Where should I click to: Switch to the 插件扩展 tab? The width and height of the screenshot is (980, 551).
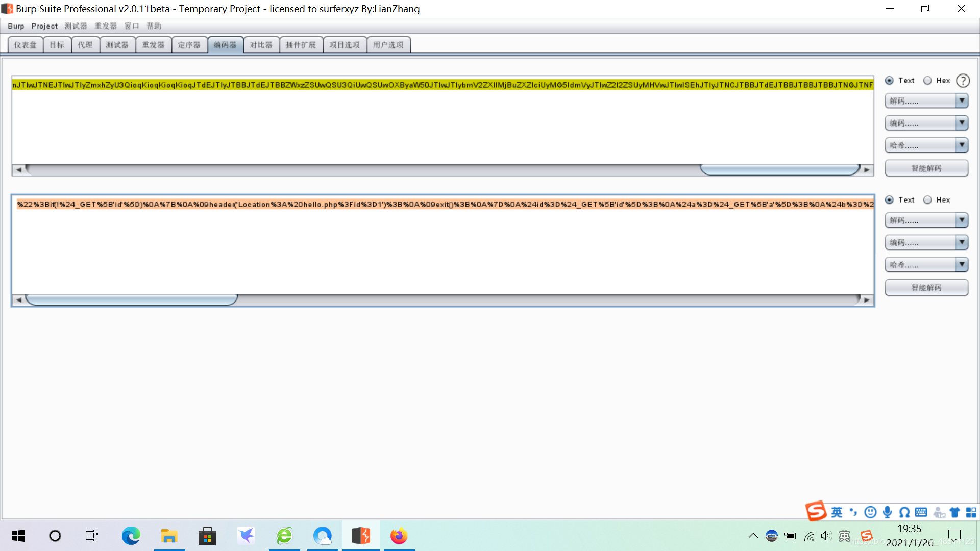(301, 45)
